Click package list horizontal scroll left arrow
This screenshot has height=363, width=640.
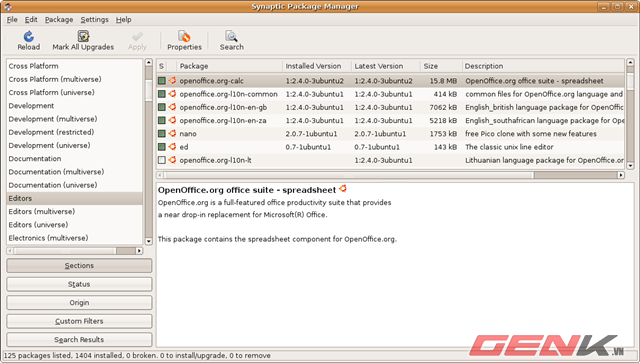coord(160,175)
